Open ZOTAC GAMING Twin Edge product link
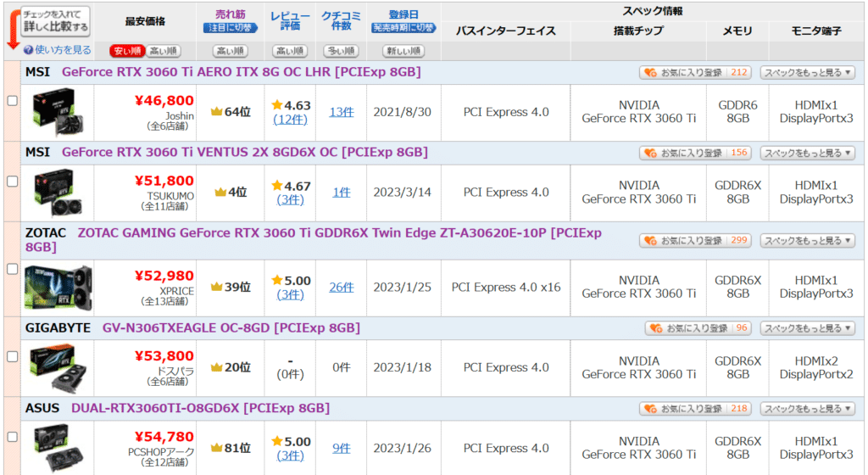The height and width of the screenshot is (475, 868). 314,240
